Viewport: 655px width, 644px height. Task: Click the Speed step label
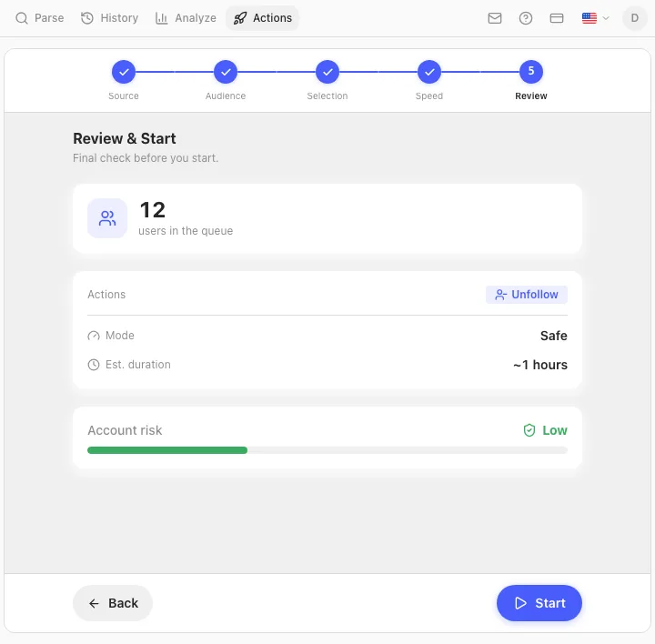[429, 96]
